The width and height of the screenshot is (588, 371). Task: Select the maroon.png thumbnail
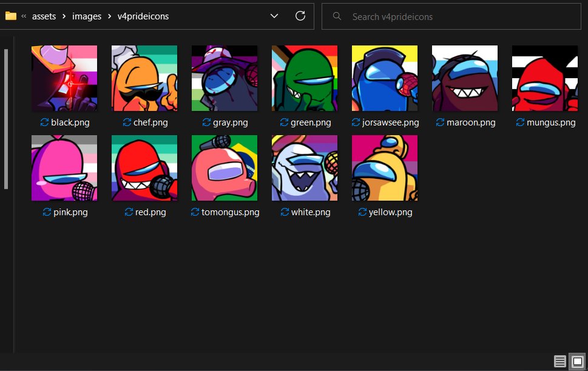[464, 78]
